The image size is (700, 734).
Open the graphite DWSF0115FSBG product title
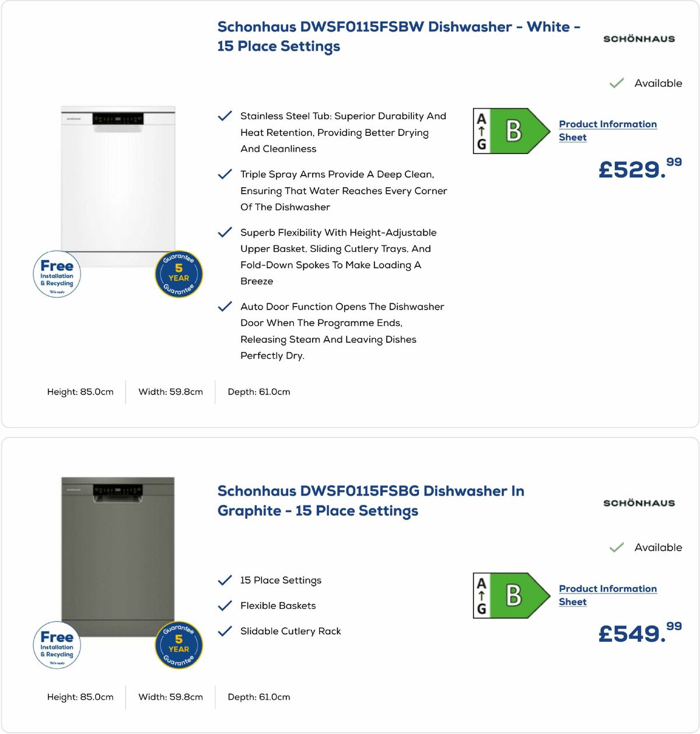tap(372, 500)
